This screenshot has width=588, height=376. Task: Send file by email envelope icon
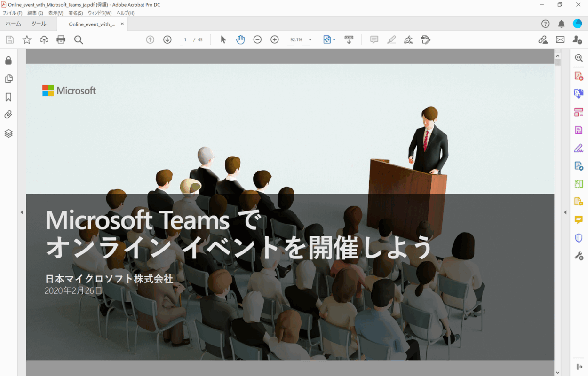point(560,40)
